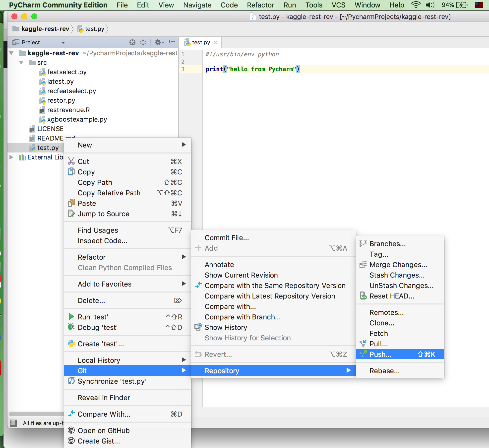Collapse the src folder tree node
This screenshot has width=489, height=448.
click(x=21, y=63)
